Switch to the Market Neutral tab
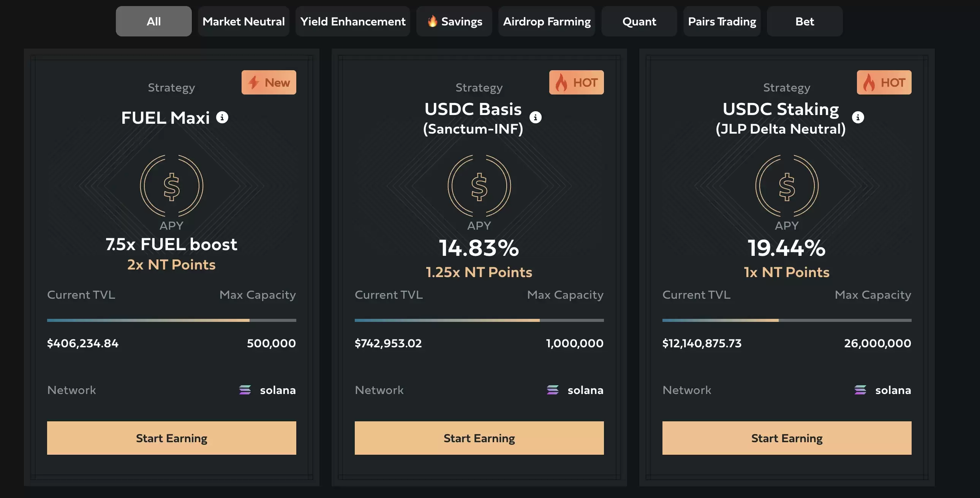The width and height of the screenshot is (980, 498). pyautogui.click(x=243, y=21)
